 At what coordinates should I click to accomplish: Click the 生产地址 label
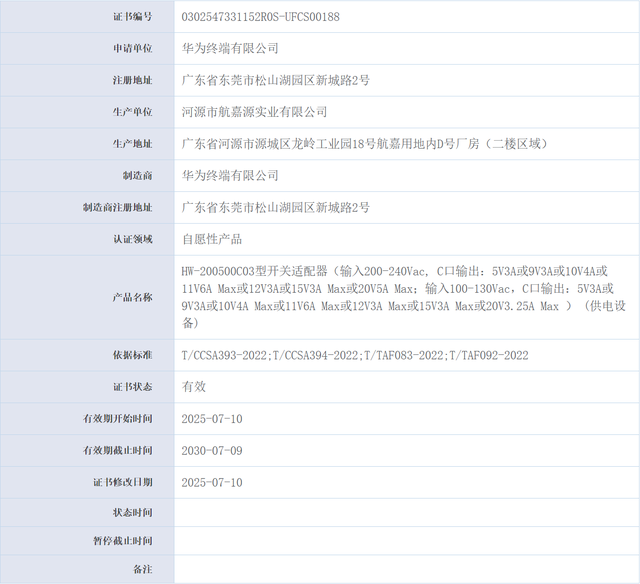[133, 144]
